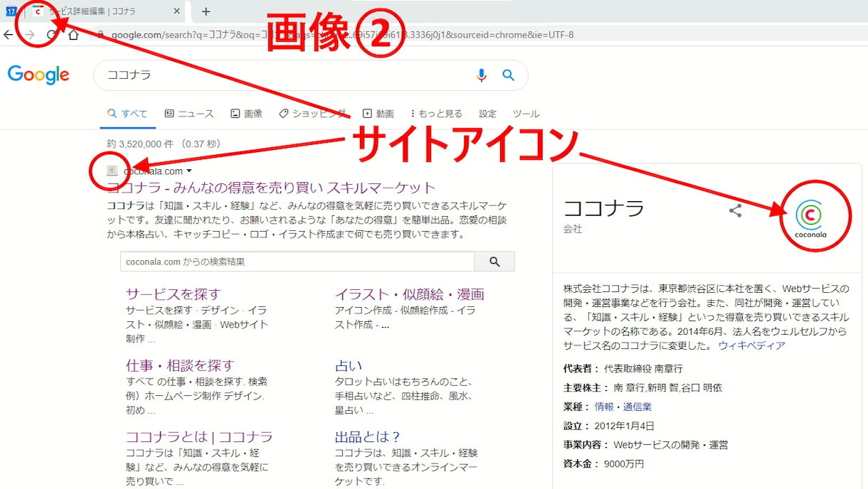Go to the browser home icon
Viewport: 868px width, 489px height.
pos(73,35)
